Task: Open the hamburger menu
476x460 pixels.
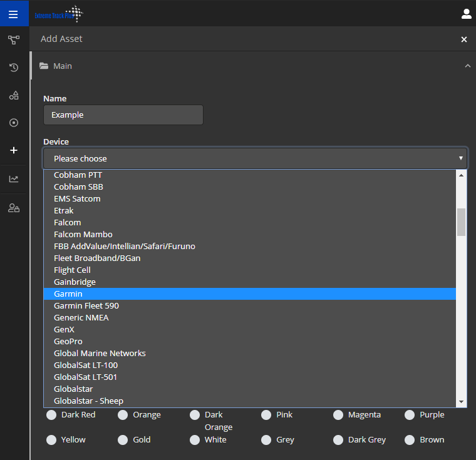Action: point(13,14)
